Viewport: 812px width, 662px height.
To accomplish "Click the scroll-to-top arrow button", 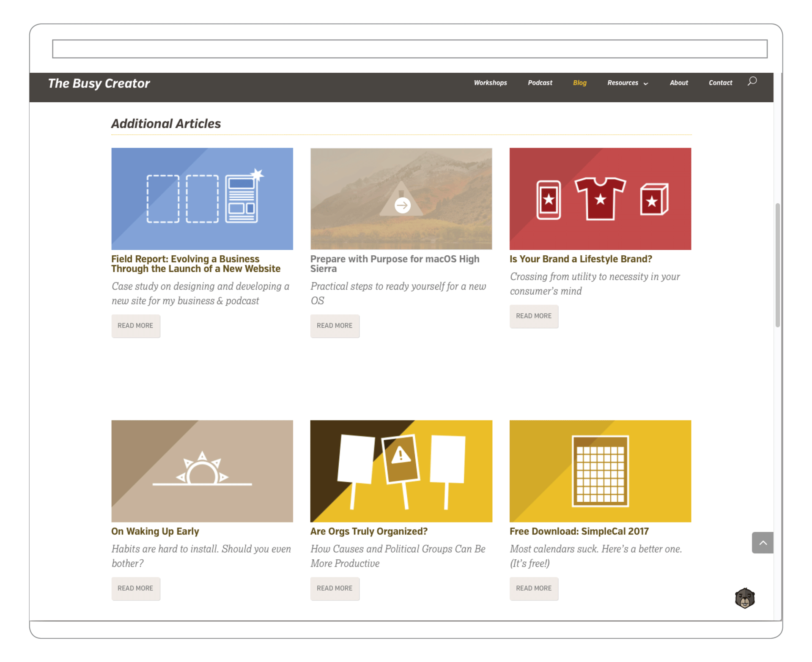I will pyautogui.click(x=762, y=542).
